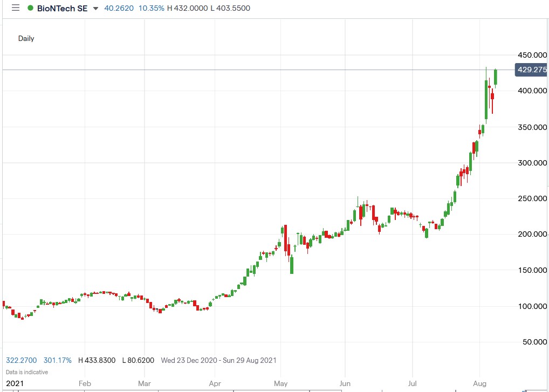Viewport: 549px width, 392px height.
Task: Click the 450.000 price axis label
Action: pos(532,56)
